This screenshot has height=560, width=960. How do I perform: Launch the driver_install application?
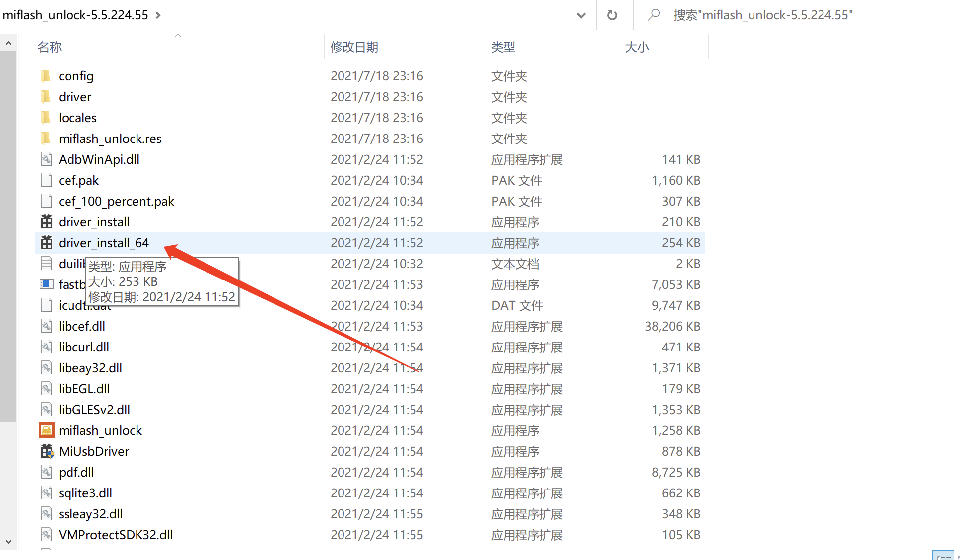pos(93,222)
